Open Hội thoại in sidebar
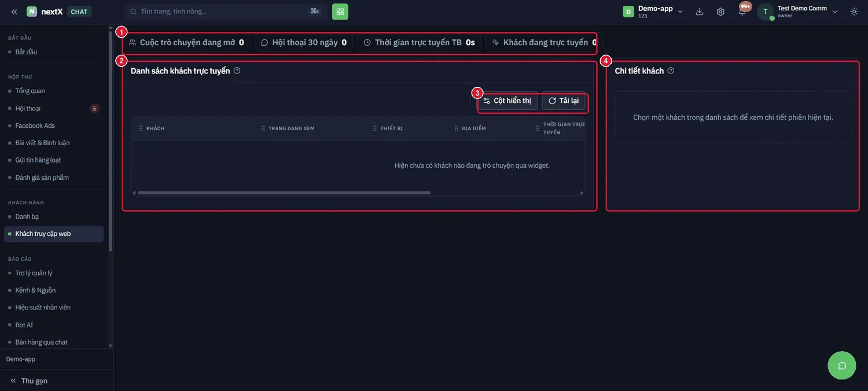868x391 pixels. pyautogui.click(x=54, y=108)
